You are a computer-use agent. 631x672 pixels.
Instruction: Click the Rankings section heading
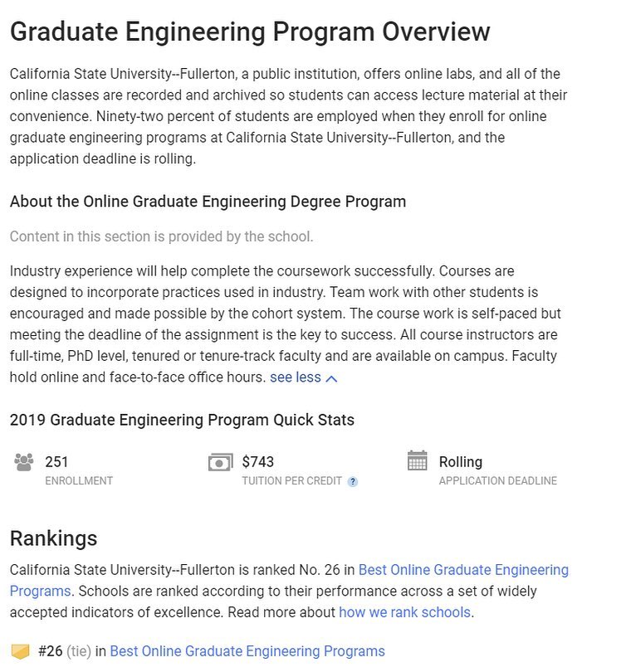click(54, 538)
